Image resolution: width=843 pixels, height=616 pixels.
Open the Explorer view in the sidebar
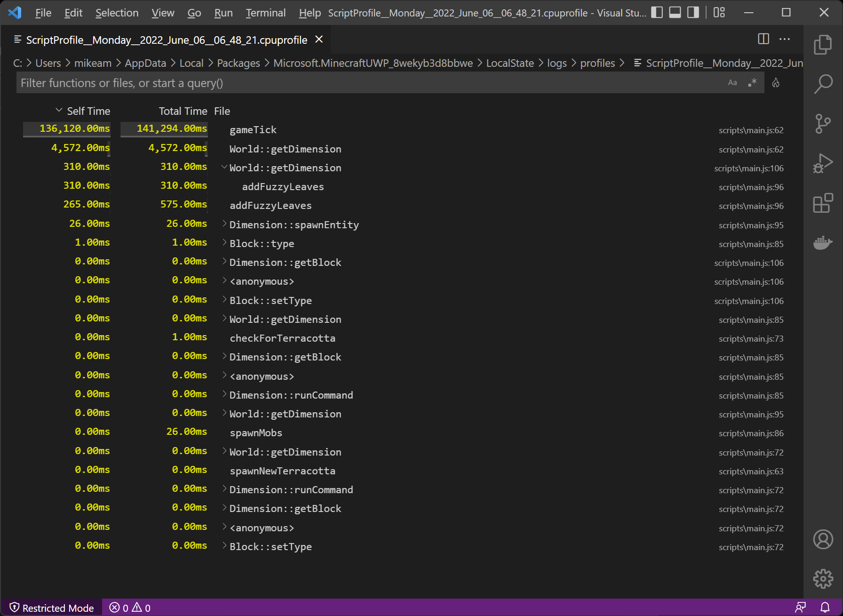tap(823, 44)
